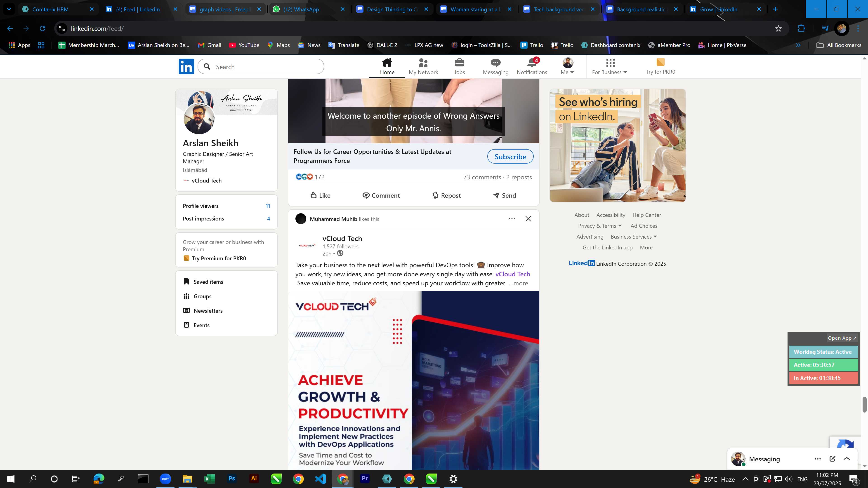Click the LinkedIn search field

click(x=261, y=67)
